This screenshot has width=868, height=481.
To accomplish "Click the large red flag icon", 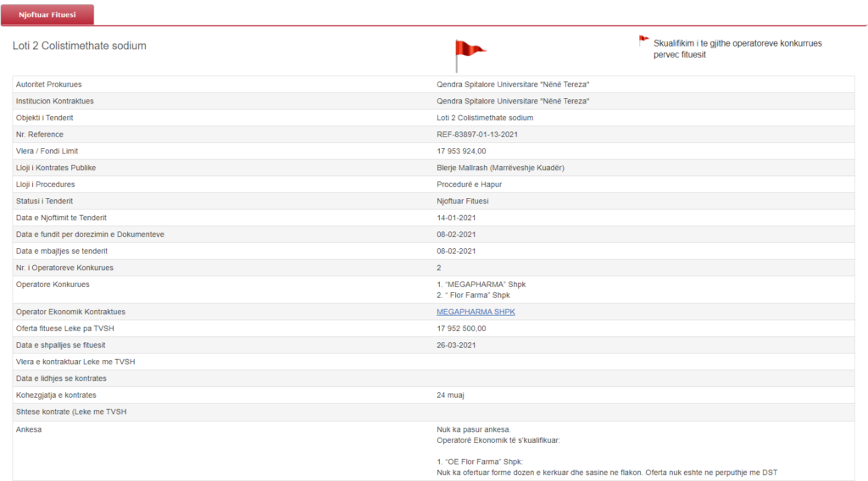I will [x=469, y=53].
